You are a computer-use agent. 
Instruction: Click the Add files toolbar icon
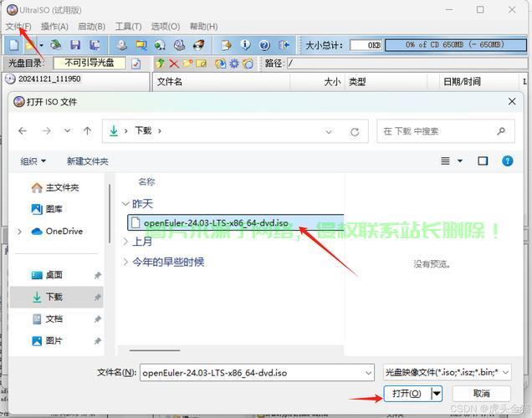tap(227, 45)
